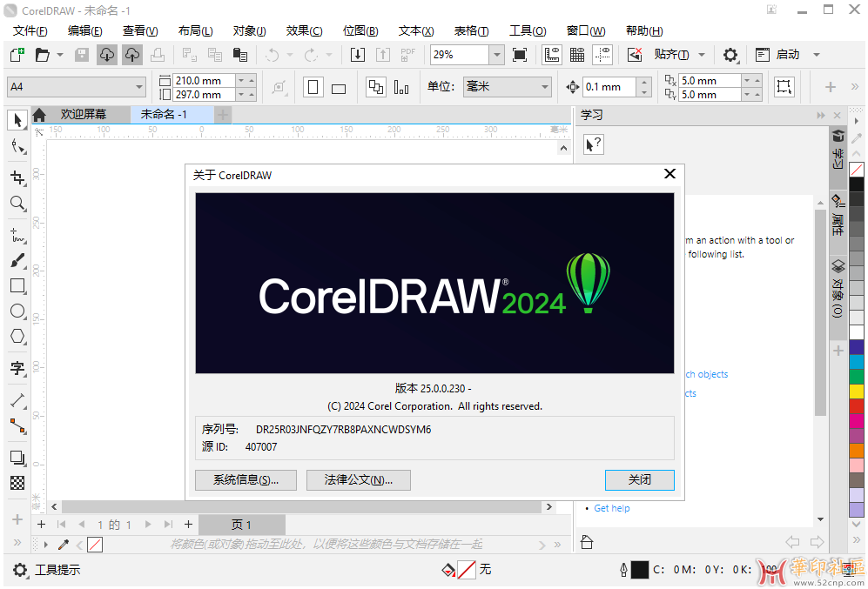Select the Zoom magnifier tool
This screenshot has height=589, width=868.
[17, 204]
